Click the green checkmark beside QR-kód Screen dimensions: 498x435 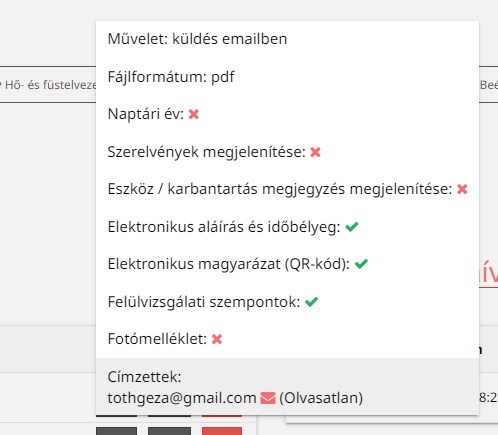click(361, 264)
